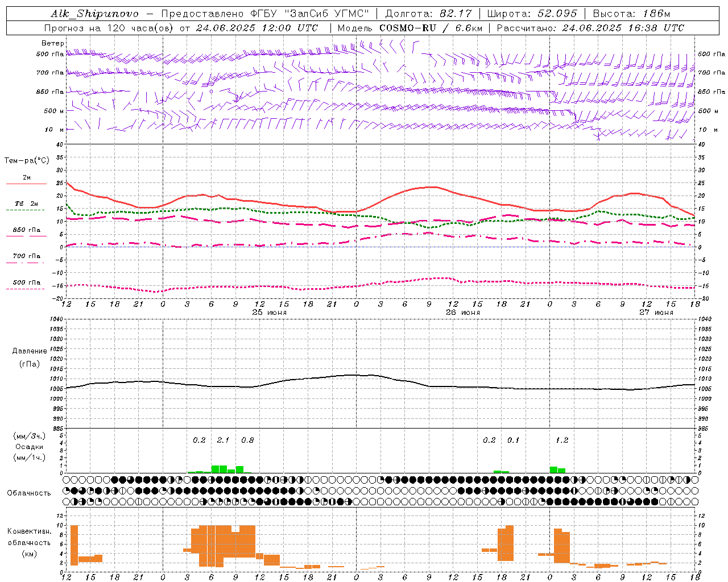The height and width of the screenshot is (582, 728).
Task: Click the '2.1' precipitation amount value
Action: [x=223, y=440]
